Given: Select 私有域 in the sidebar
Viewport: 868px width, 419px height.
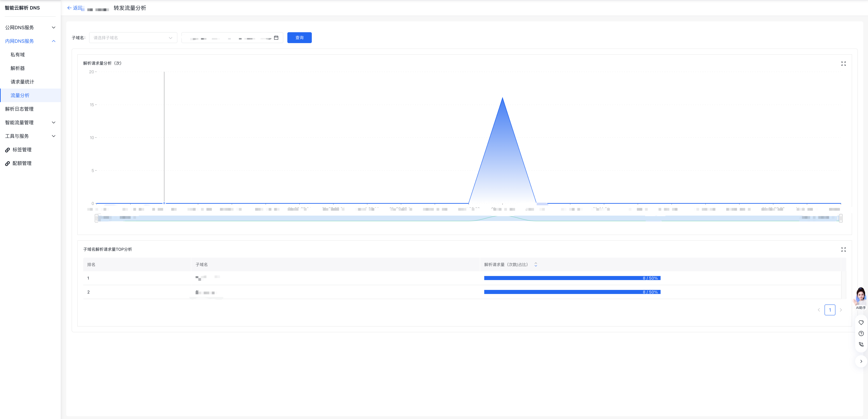Looking at the screenshot, I should click(x=17, y=55).
